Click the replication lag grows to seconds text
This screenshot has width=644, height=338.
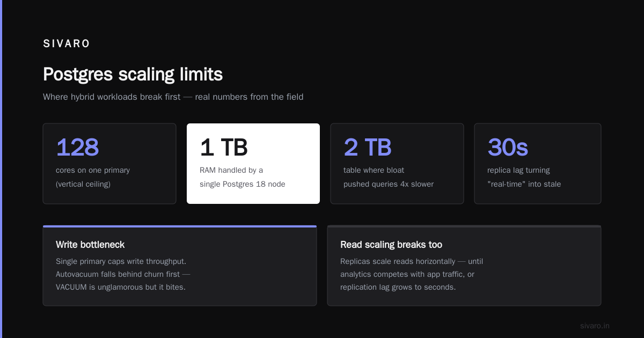click(x=398, y=287)
